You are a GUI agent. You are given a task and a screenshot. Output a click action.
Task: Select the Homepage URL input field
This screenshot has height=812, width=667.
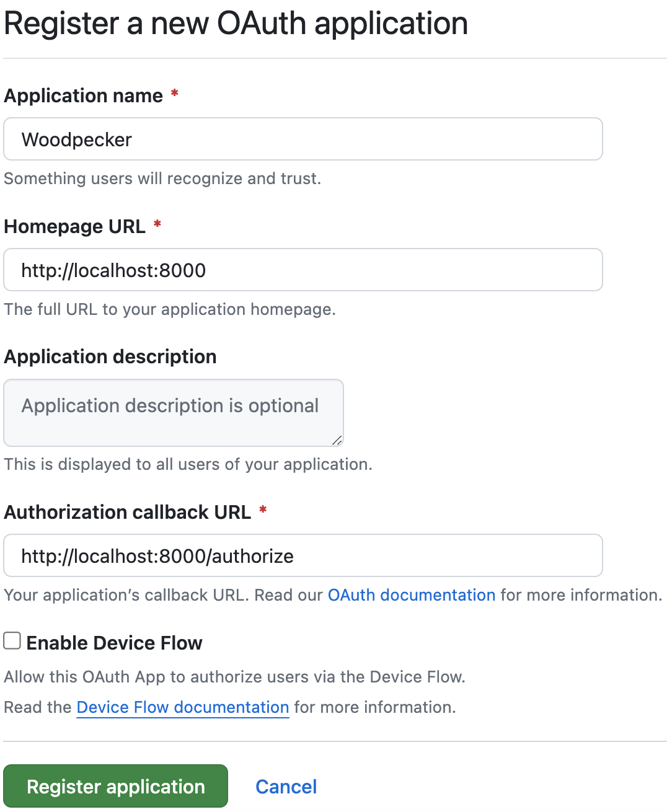point(303,270)
